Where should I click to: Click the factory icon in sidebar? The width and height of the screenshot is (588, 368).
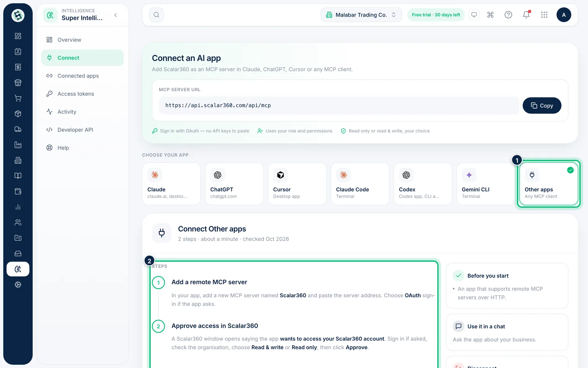pyautogui.click(x=18, y=145)
